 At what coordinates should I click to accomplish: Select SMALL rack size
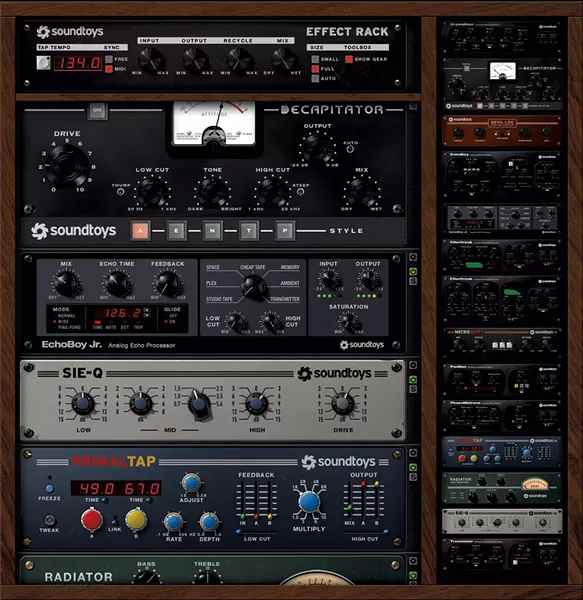tap(315, 59)
